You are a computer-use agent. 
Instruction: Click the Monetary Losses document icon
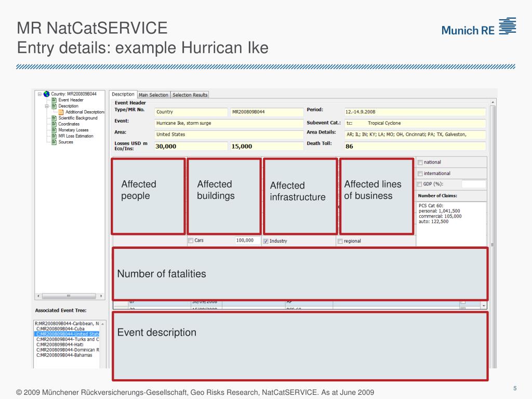coord(54,130)
